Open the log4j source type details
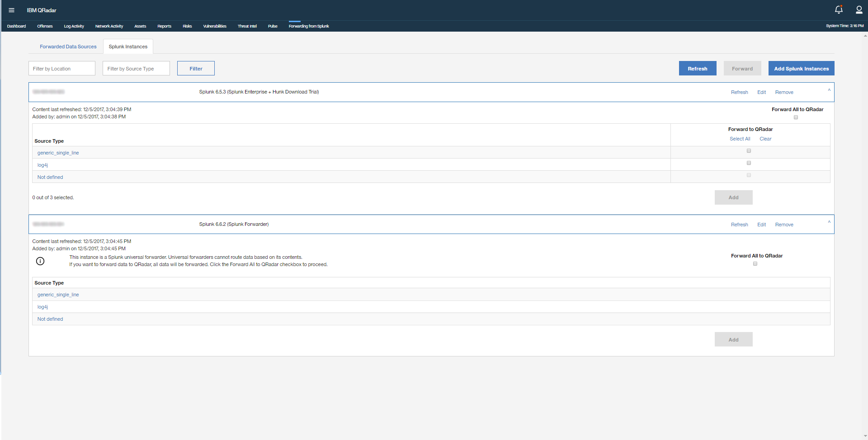 42,165
